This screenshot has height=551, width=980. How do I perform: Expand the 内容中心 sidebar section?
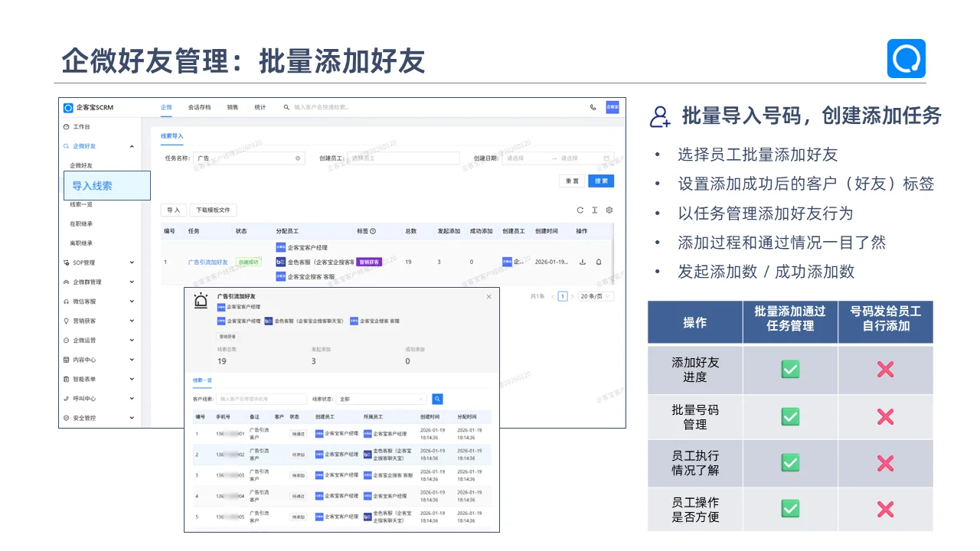132,360
